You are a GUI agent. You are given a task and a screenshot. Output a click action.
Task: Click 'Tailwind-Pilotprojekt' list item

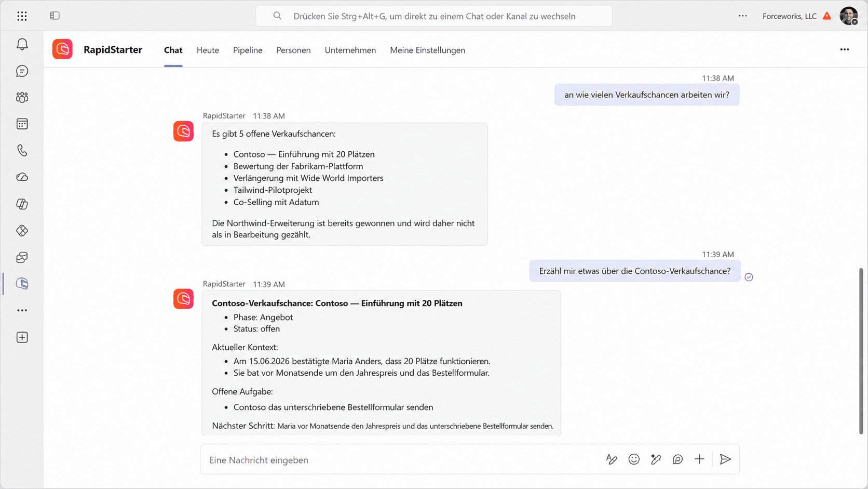(273, 190)
